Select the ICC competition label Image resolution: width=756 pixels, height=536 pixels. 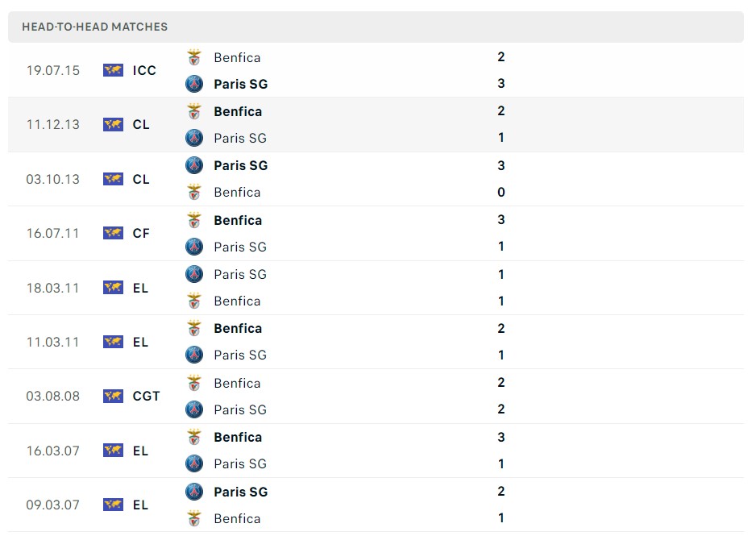(x=144, y=70)
